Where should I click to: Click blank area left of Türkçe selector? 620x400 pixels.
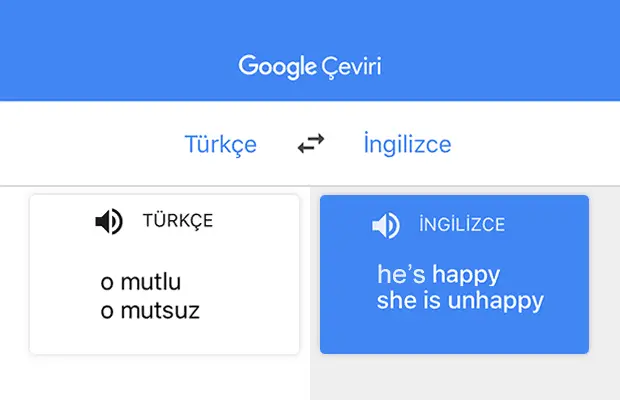(x=91, y=144)
